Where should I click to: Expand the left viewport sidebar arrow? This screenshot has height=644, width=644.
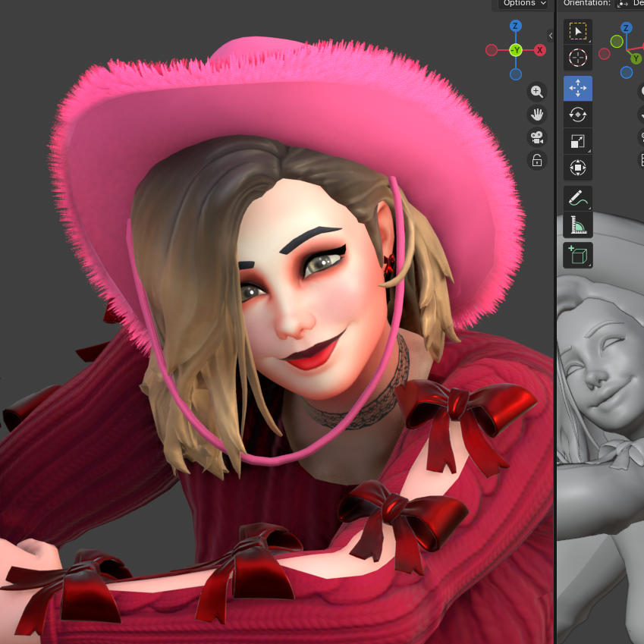click(x=551, y=36)
